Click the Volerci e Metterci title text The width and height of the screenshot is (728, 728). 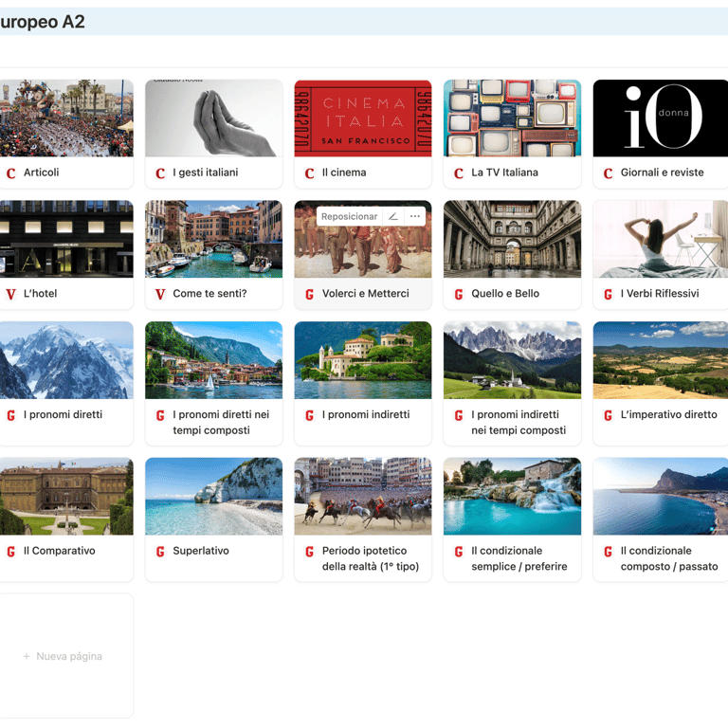click(365, 294)
